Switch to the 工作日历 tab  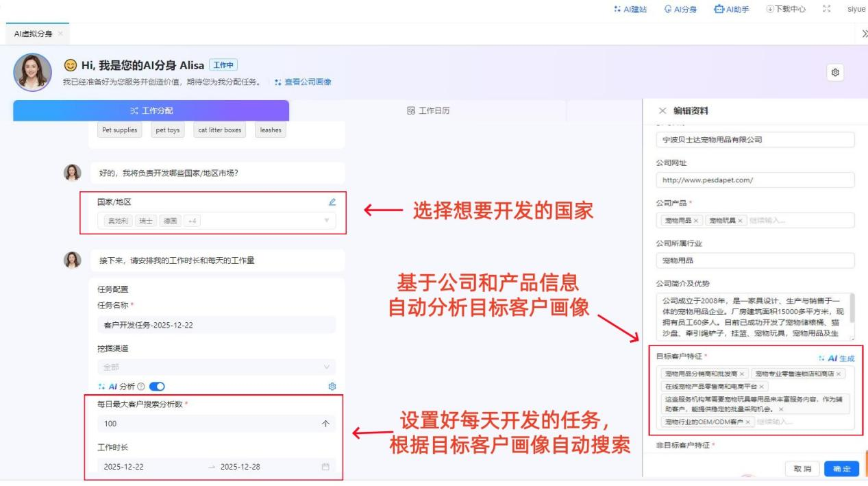pos(428,110)
